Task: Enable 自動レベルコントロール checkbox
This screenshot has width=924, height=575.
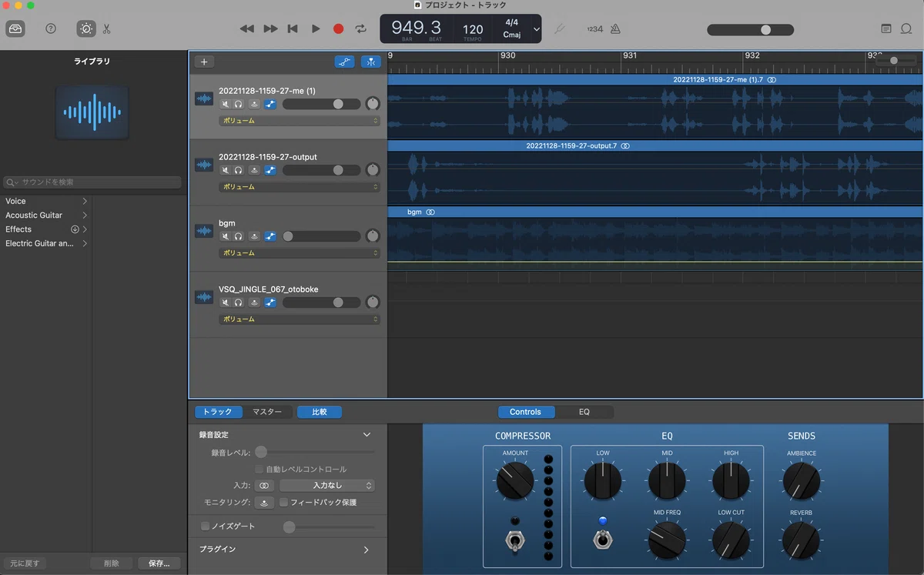Action: [x=259, y=469]
